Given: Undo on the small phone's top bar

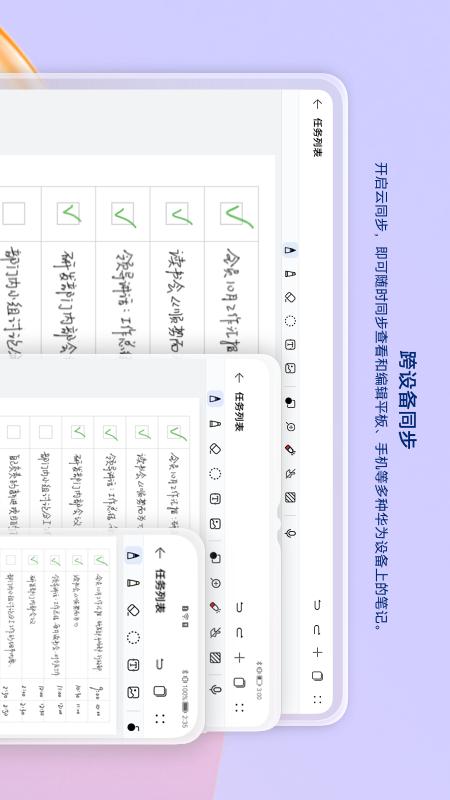Looking at the screenshot, I should (x=160, y=664).
